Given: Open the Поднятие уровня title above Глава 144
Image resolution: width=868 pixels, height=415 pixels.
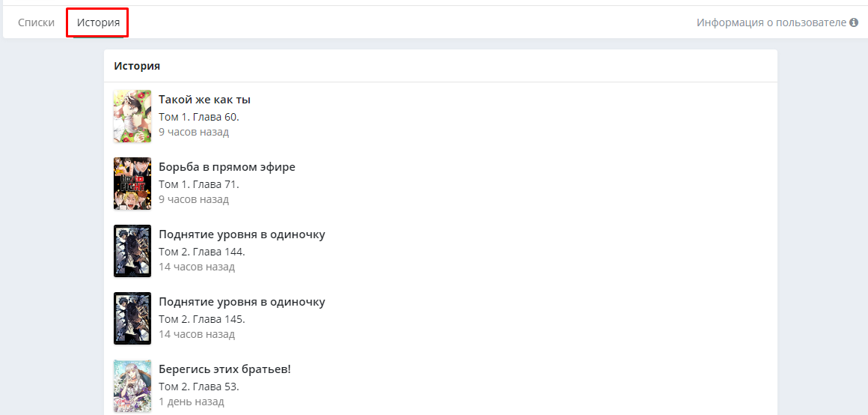Looking at the screenshot, I should [x=242, y=234].
